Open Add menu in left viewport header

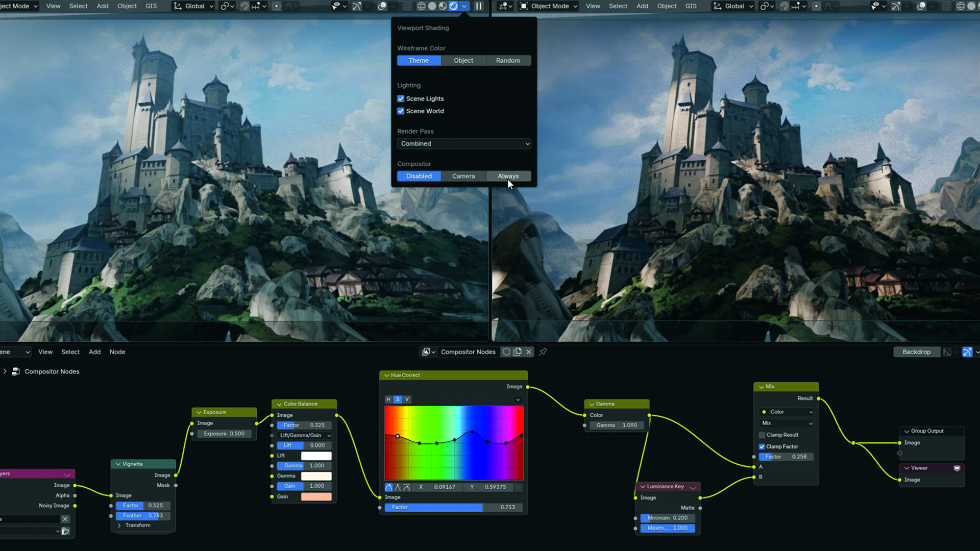[103, 6]
